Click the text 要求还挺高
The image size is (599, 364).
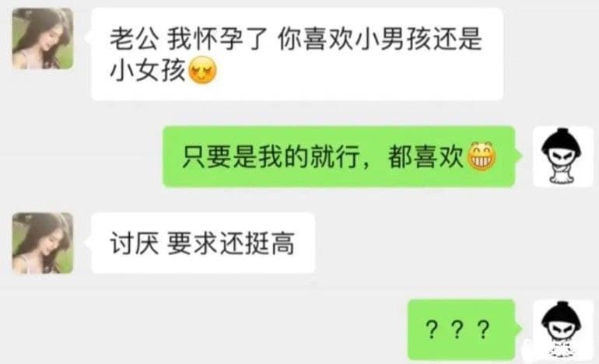tap(231, 243)
